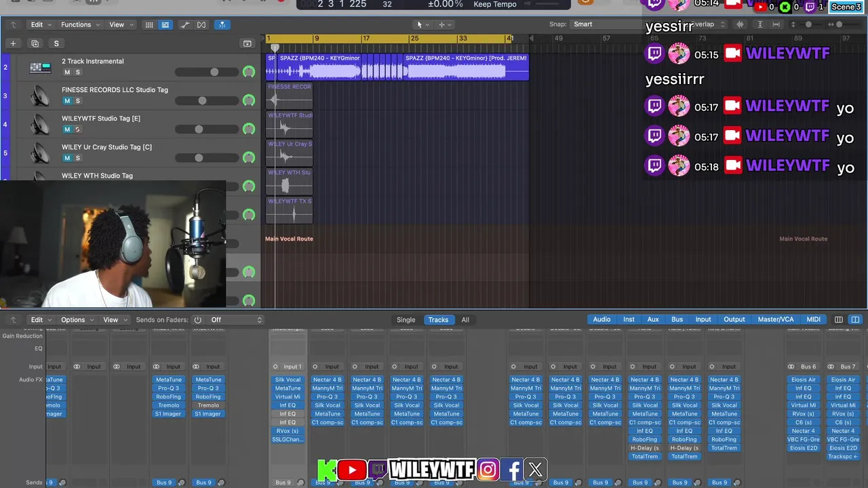Open Sends on Faders Off dropdown
Image resolution: width=868 pixels, height=488 pixels.
pos(236,320)
